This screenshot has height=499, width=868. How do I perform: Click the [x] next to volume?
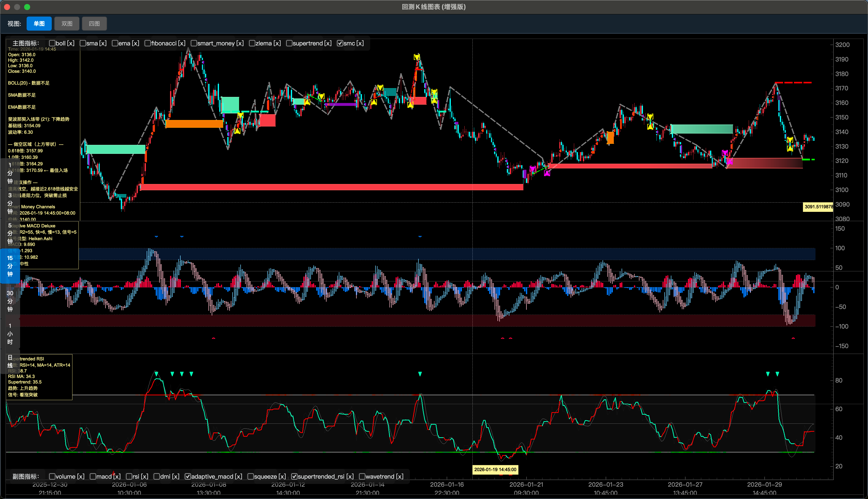81,476
